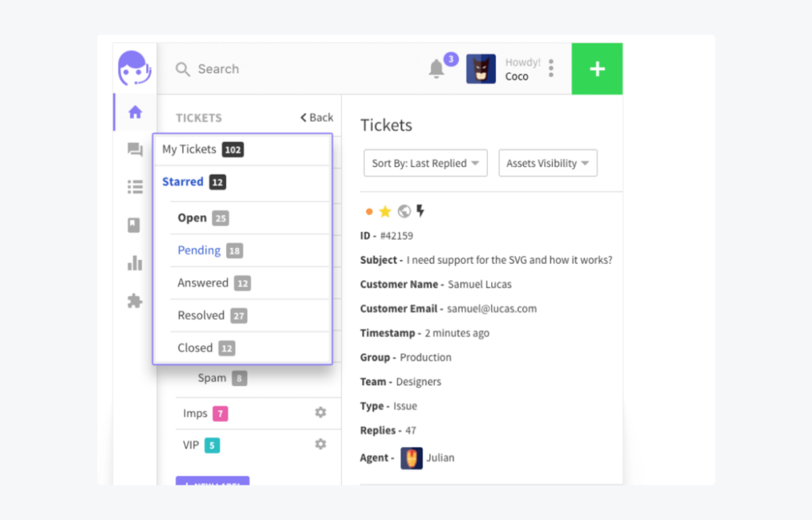View reports via the bar chart icon
Image resolution: width=812 pixels, height=520 pixels.
(x=134, y=264)
